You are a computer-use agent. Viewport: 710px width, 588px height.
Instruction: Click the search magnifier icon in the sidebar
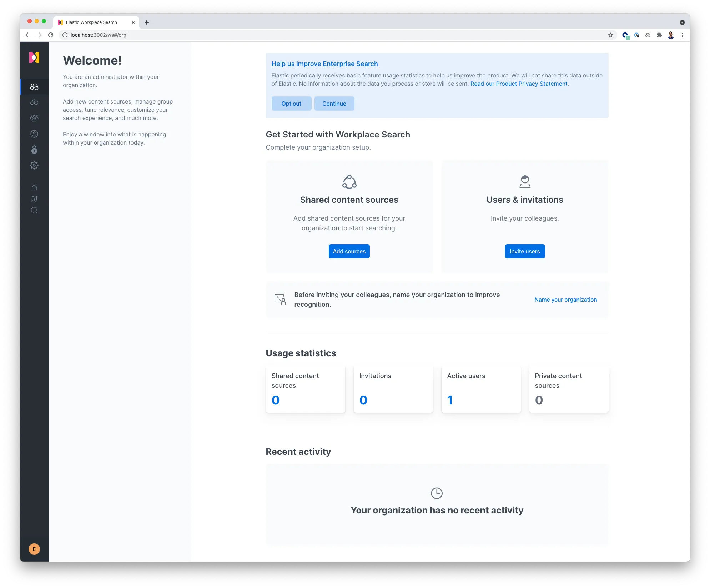[34, 210]
